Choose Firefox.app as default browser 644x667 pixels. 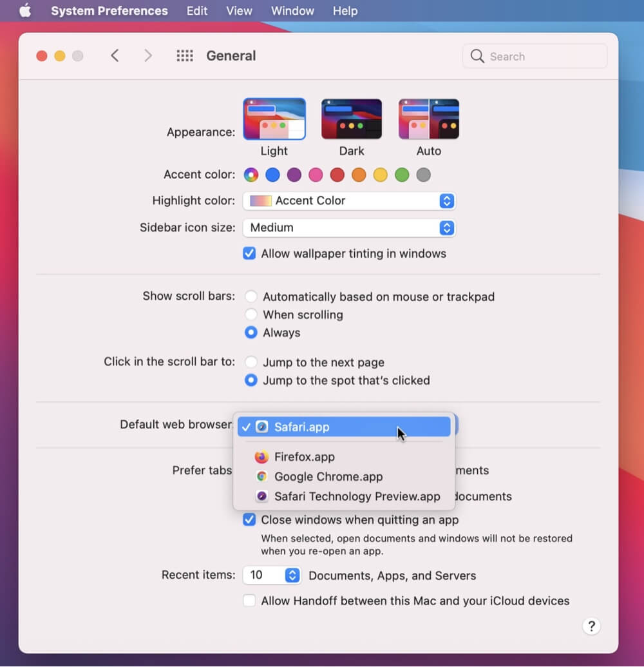pyautogui.click(x=304, y=457)
